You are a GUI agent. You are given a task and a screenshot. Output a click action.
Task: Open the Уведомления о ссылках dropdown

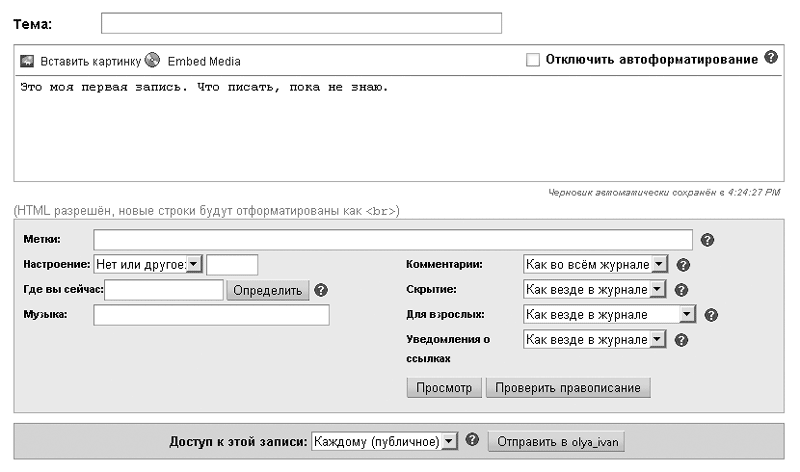point(594,339)
